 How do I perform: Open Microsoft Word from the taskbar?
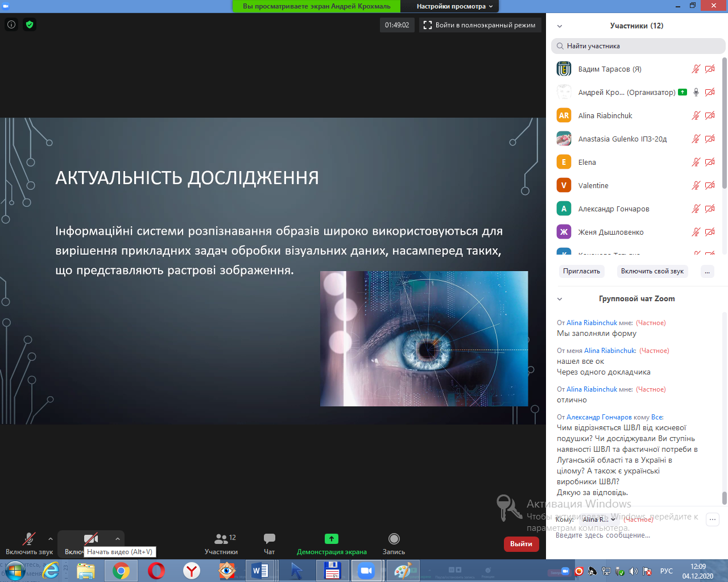click(260, 570)
